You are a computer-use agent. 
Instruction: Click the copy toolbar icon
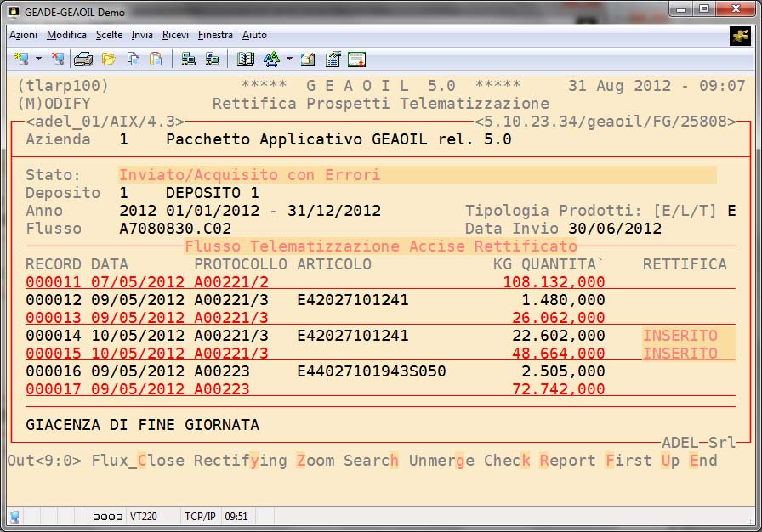point(133,59)
